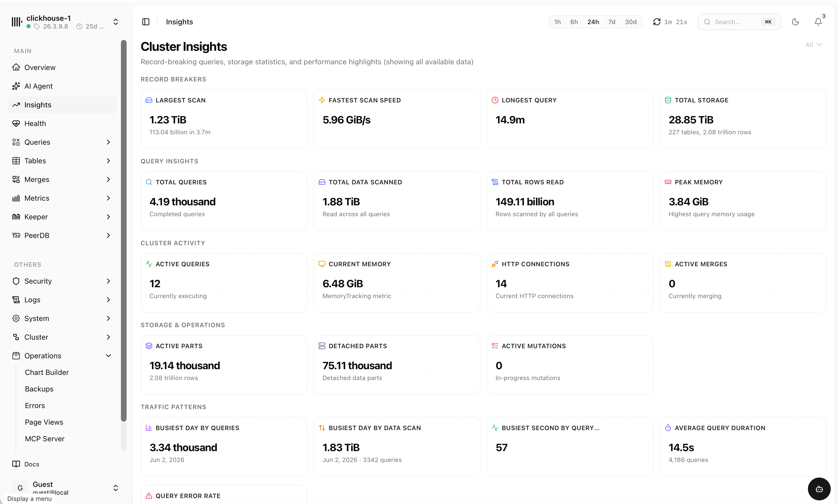
Task: Select the 24h time range
Action: (x=593, y=22)
